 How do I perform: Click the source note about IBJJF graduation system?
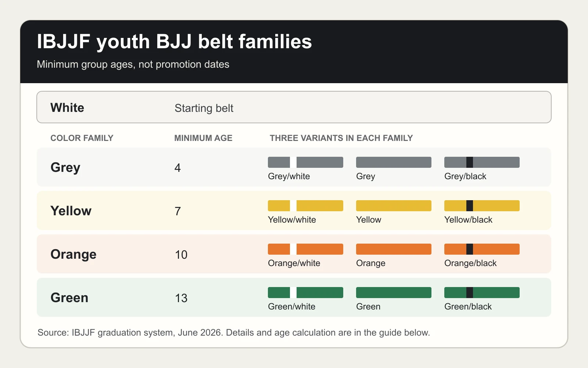234,333
